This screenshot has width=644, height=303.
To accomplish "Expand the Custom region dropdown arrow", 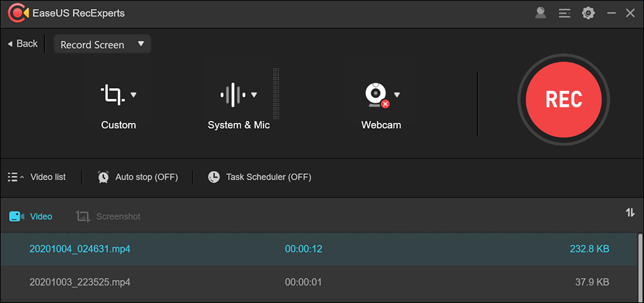I will coord(133,95).
